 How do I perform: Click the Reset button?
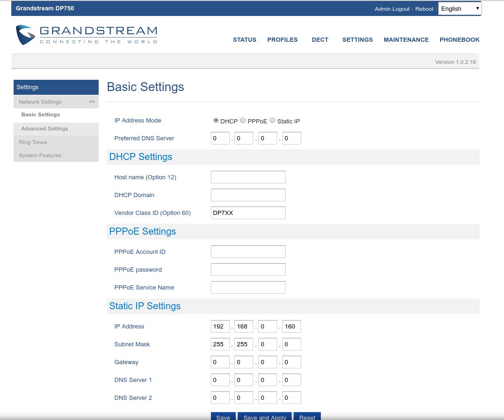click(x=307, y=417)
